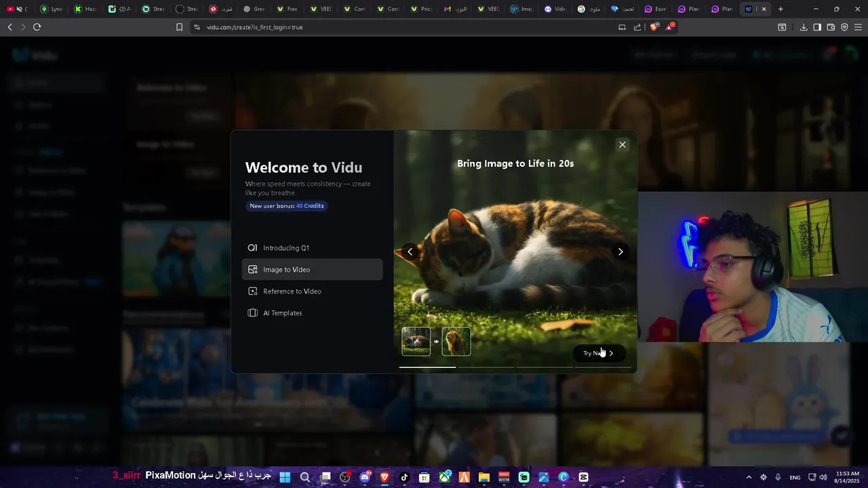Image resolution: width=868 pixels, height=488 pixels.
Task: Click the first carousel progress segment
Action: click(x=427, y=367)
